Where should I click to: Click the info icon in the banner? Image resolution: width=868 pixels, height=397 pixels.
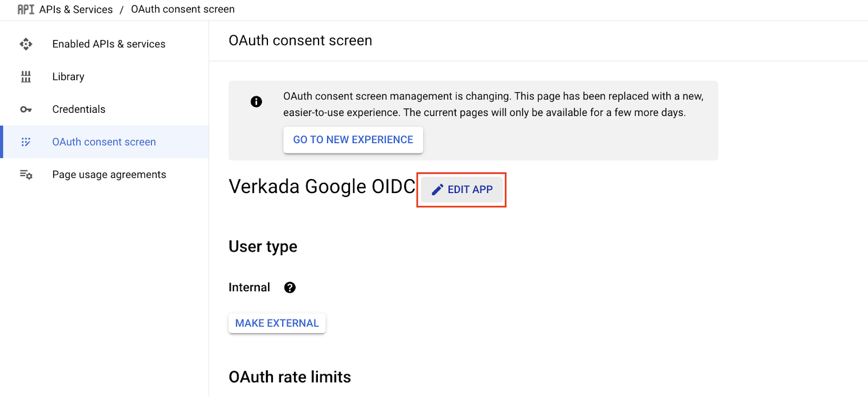click(256, 102)
